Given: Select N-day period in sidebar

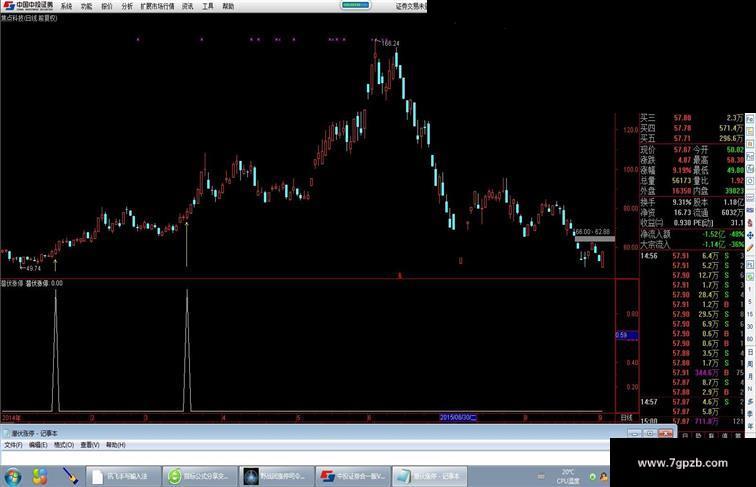Looking at the screenshot, I should [750, 389].
